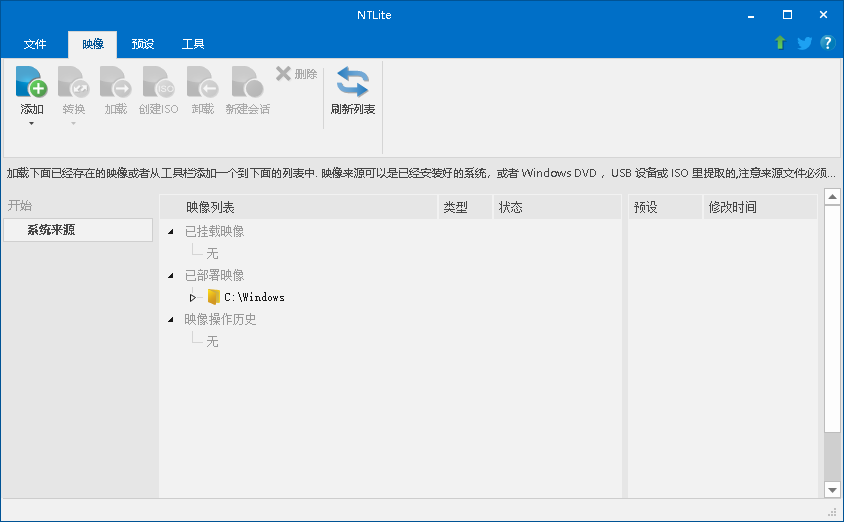Select the 已挂载映像 group label
The height and width of the screenshot is (522, 844).
pos(214,231)
